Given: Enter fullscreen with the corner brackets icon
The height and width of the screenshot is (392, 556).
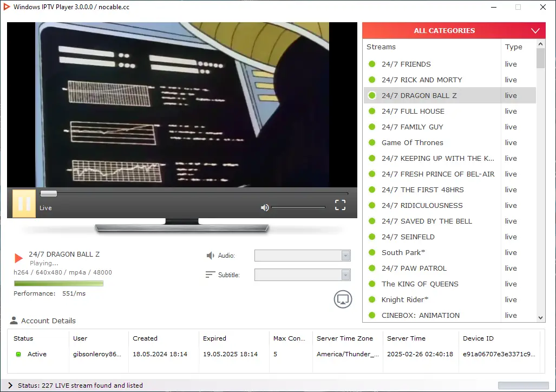Looking at the screenshot, I should 340,205.
